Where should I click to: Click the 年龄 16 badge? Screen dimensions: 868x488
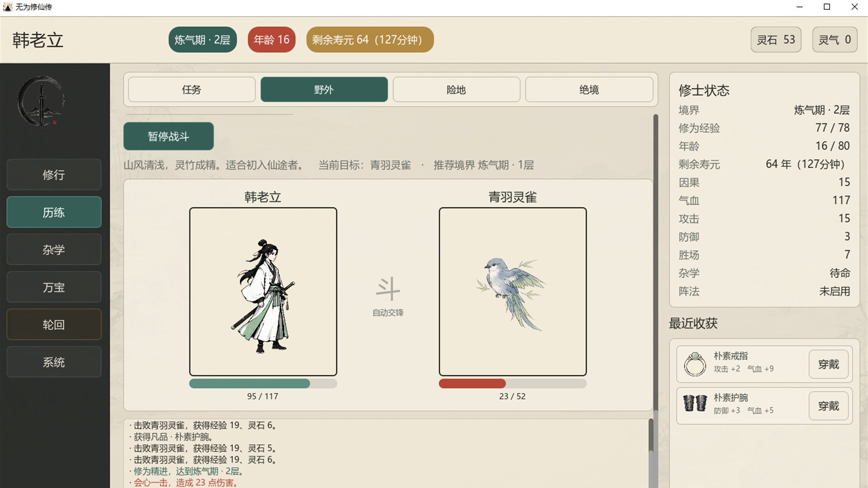[272, 40]
